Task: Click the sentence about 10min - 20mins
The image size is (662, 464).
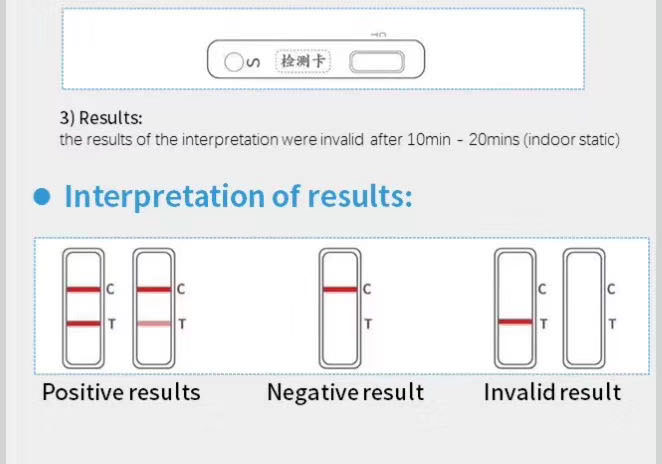Action: tap(339, 139)
